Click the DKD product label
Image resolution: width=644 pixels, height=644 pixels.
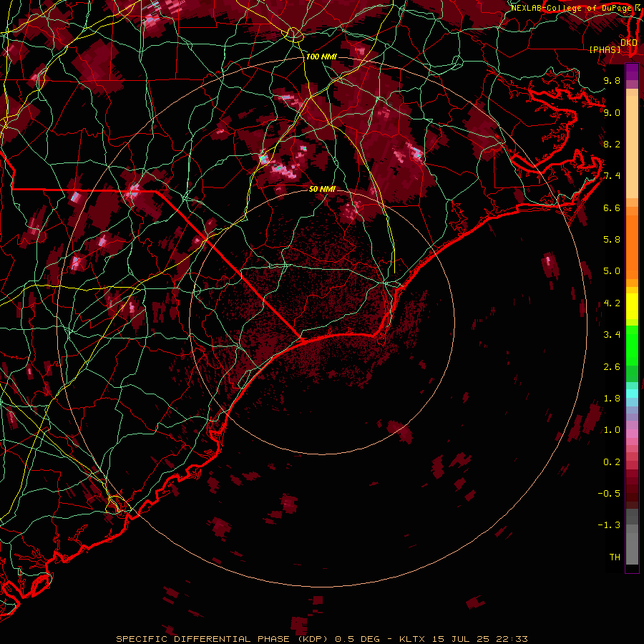[628, 42]
